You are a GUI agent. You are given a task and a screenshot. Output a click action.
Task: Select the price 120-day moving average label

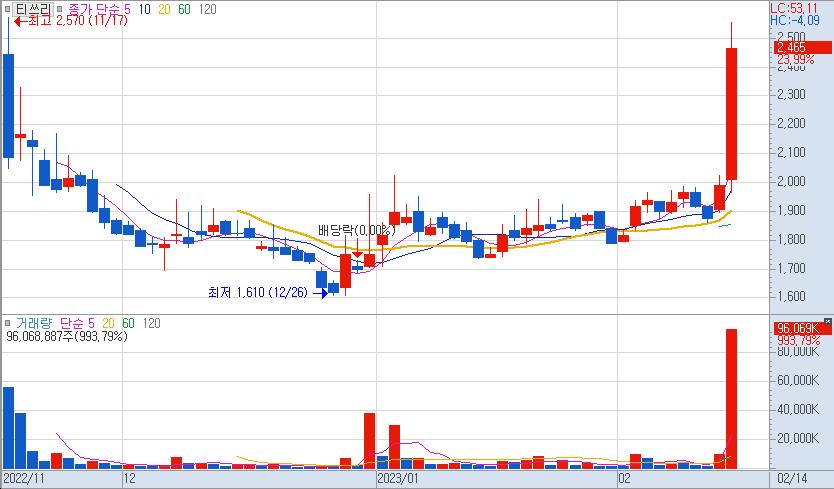[207, 9]
